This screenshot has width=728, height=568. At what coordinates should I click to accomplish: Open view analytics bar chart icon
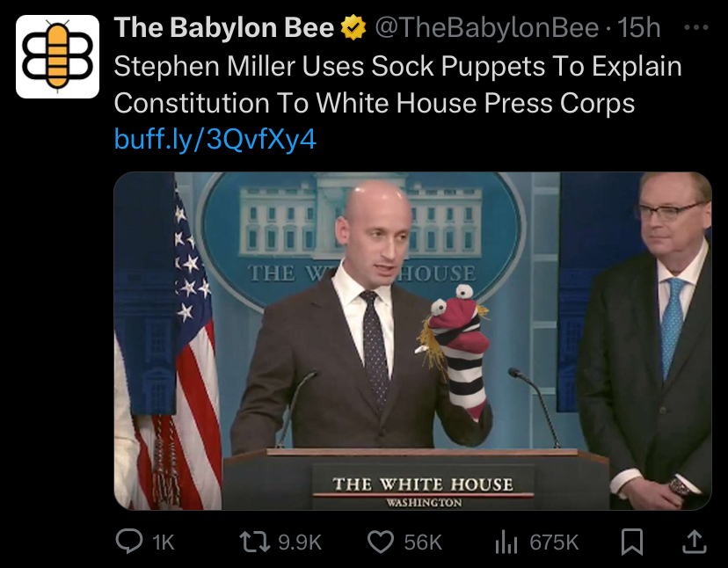tap(506, 542)
